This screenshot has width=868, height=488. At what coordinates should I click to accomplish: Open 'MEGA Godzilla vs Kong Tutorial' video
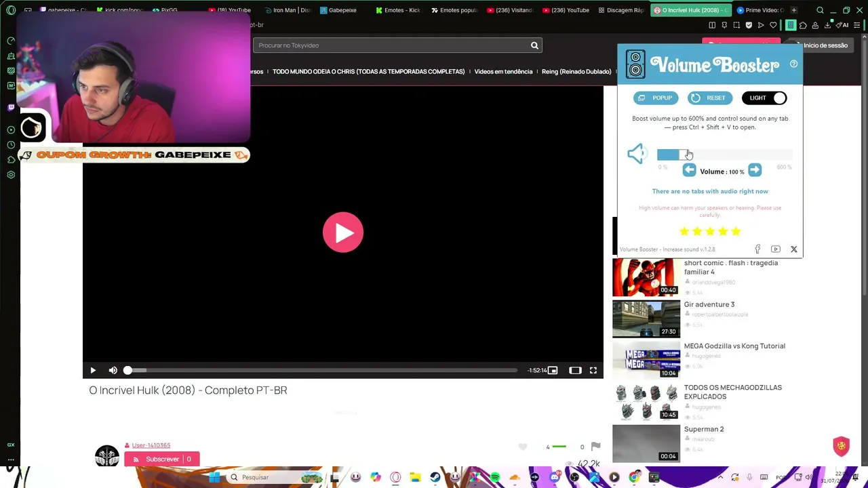point(734,346)
